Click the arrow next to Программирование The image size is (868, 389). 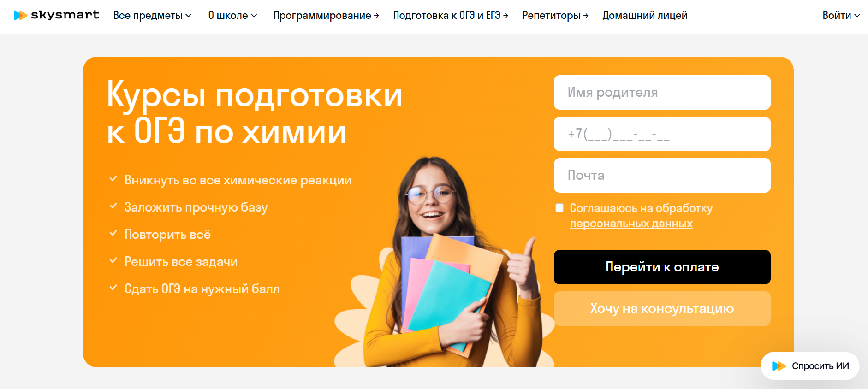[376, 16]
